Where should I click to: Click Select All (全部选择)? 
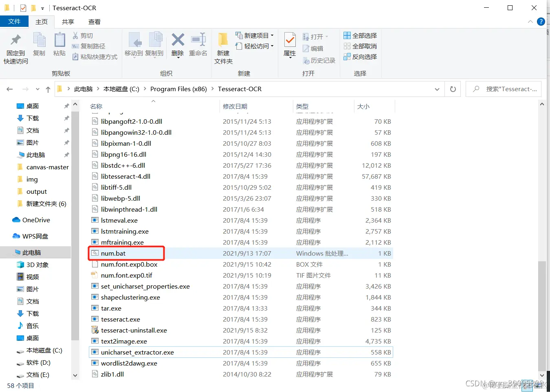360,35
